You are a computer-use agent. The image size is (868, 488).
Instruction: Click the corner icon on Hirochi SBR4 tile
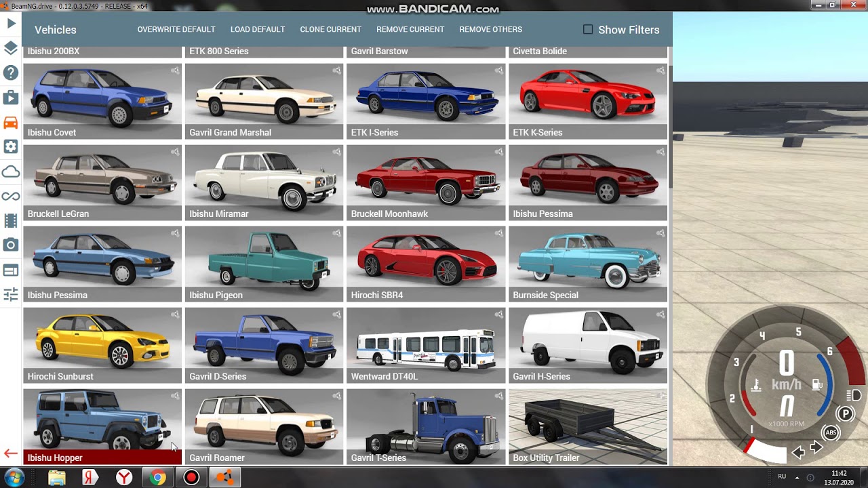[x=499, y=233]
